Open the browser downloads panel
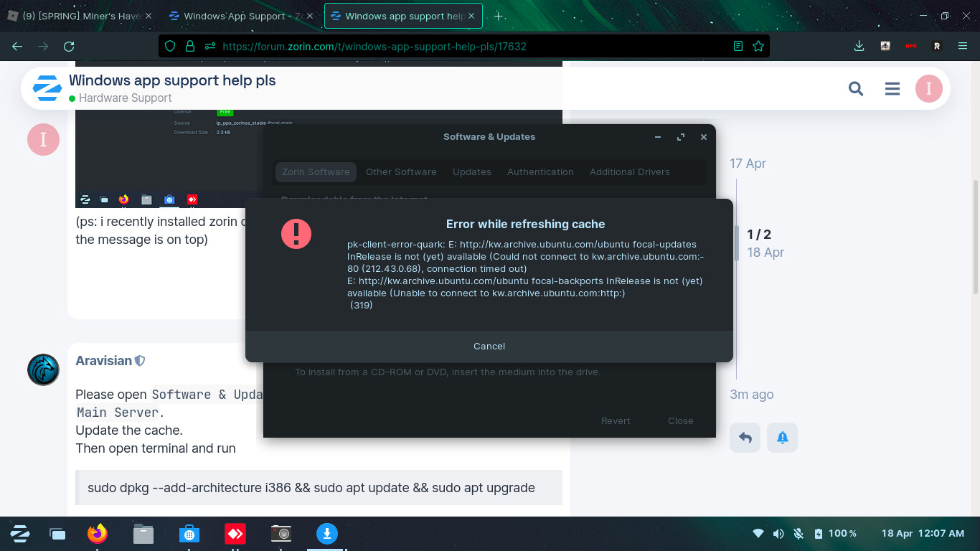This screenshot has width=980, height=551. point(859,46)
